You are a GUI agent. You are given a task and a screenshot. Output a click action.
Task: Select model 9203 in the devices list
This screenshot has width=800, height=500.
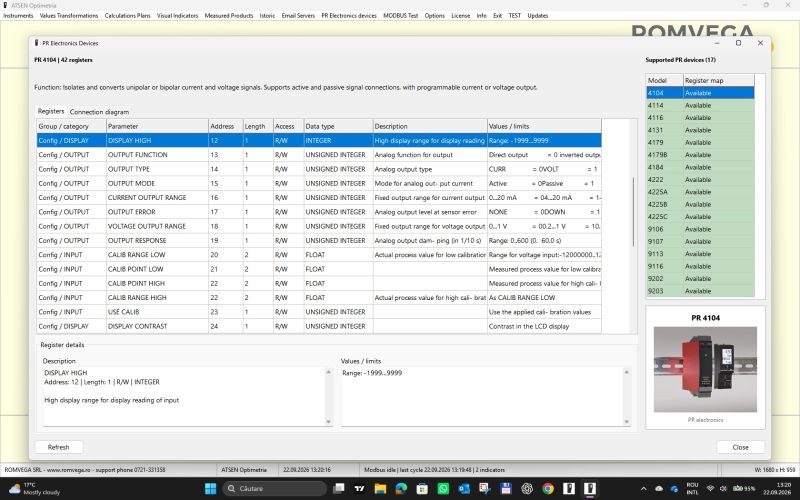[x=700, y=291]
